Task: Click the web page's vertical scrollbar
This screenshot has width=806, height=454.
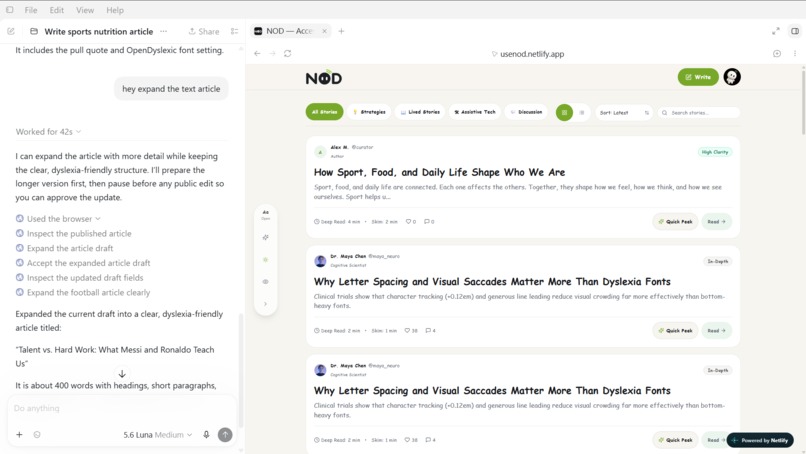Action: click(803, 103)
